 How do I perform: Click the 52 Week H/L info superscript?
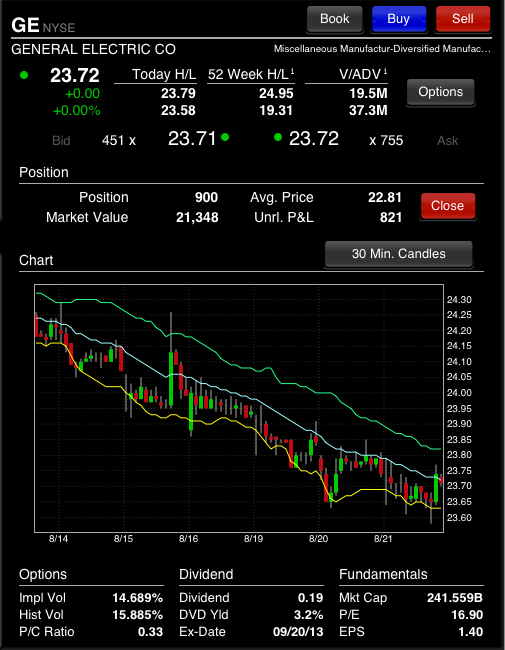click(x=292, y=71)
